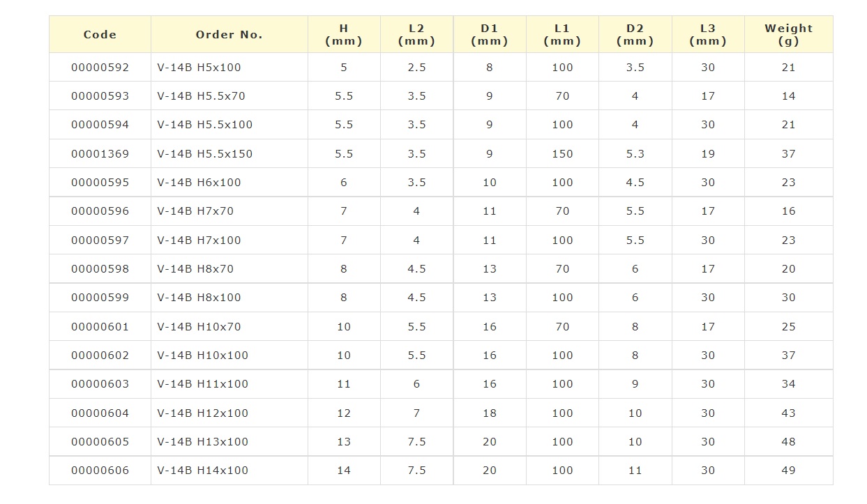Select code 00000597 cell
The height and width of the screenshot is (504, 867).
pyautogui.click(x=100, y=240)
